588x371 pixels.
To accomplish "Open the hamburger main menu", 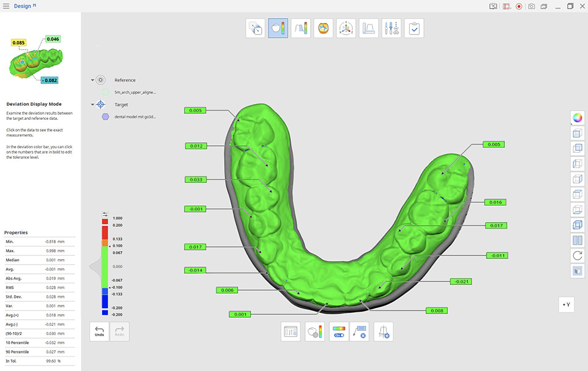I will coord(6,6).
